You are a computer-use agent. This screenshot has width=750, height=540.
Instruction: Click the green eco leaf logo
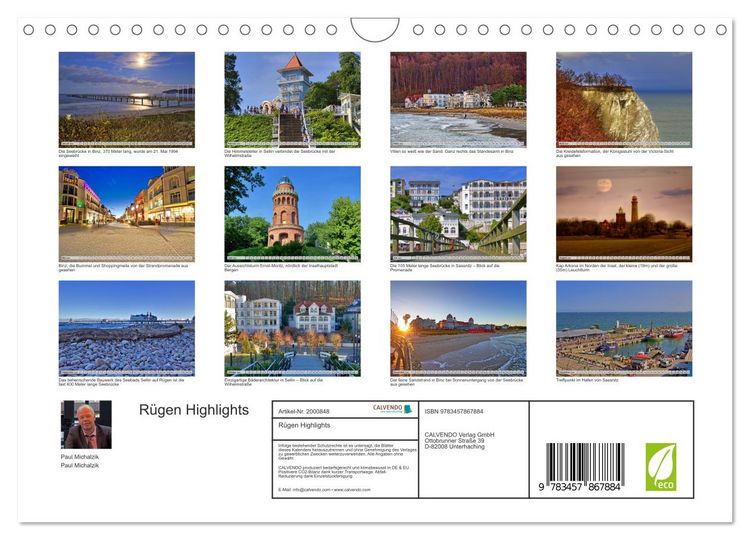click(x=661, y=467)
